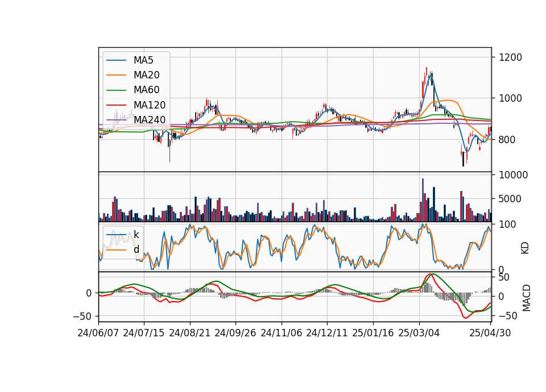Click the tallest volume bar in March 2025

(x=423, y=200)
